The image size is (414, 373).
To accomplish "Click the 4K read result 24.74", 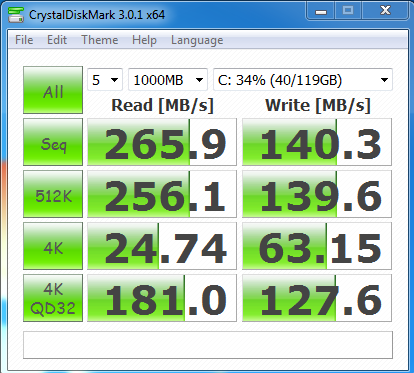I will (x=162, y=246).
